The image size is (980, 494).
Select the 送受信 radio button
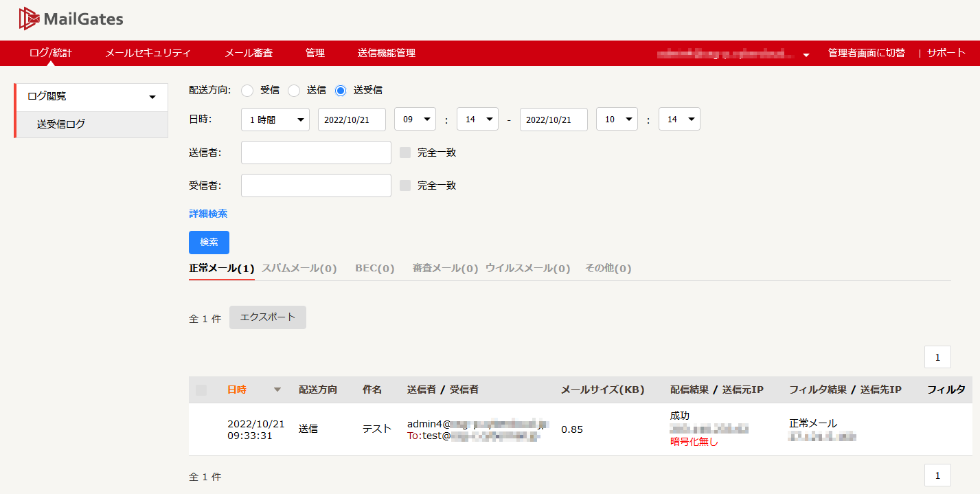tap(341, 90)
